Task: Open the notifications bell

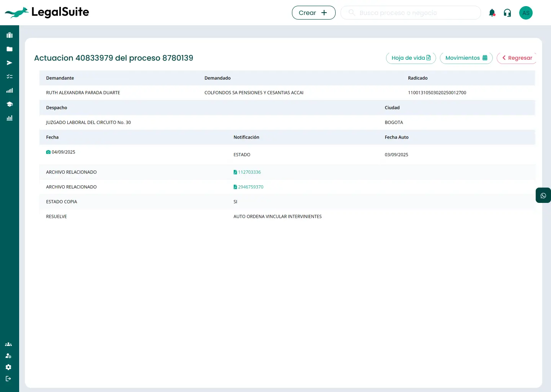Action: point(492,13)
